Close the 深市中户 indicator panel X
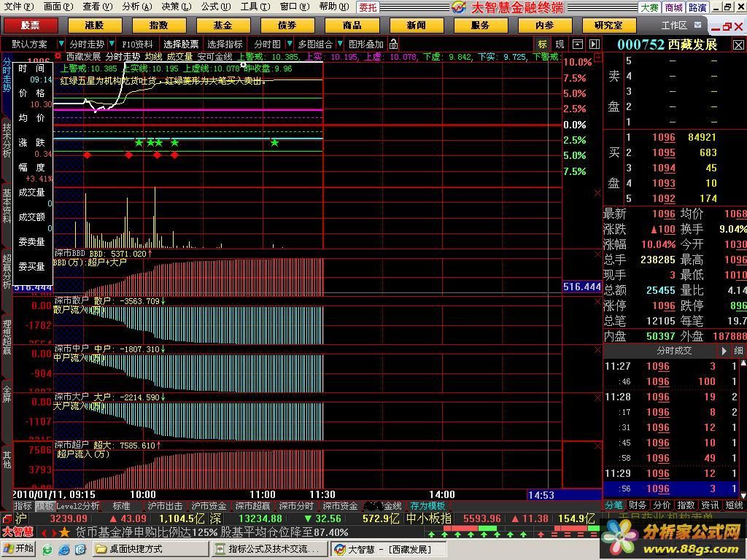This screenshot has height=560, width=747. [598, 350]
